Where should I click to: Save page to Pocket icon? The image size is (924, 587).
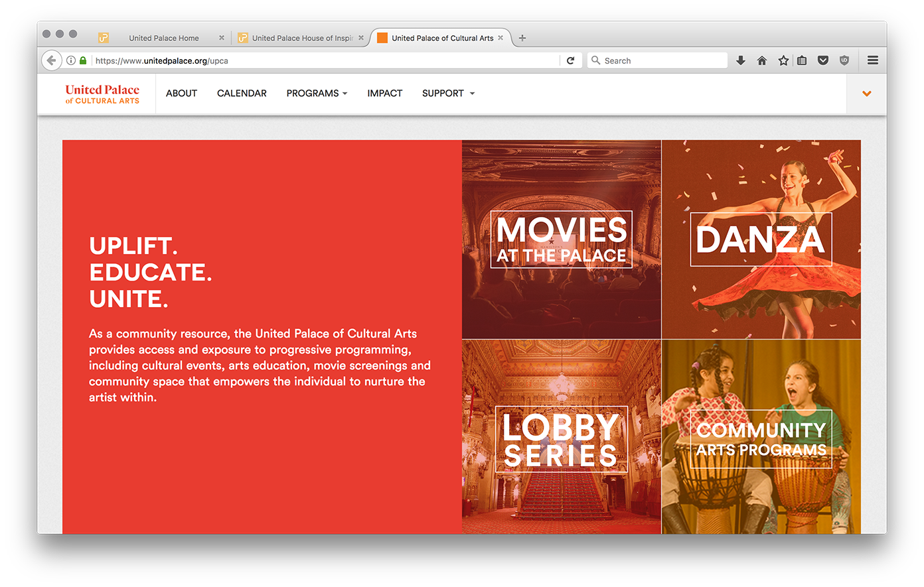pos(823,60)
